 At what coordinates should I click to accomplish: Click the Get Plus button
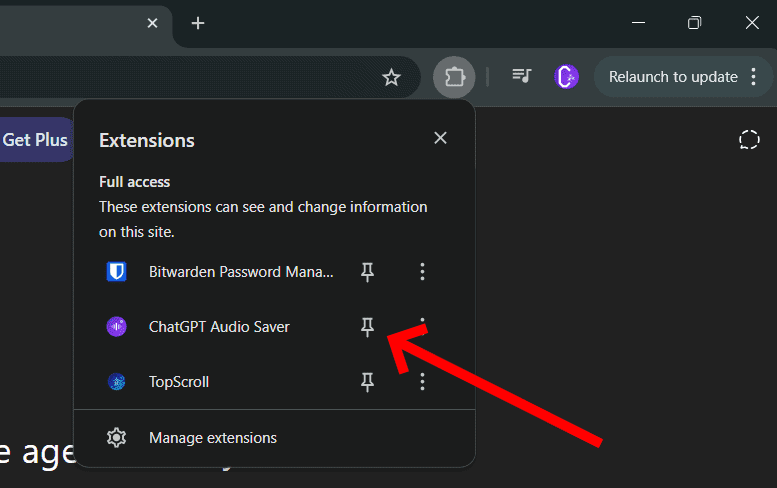pyautogui.click(x=35, y=140)
